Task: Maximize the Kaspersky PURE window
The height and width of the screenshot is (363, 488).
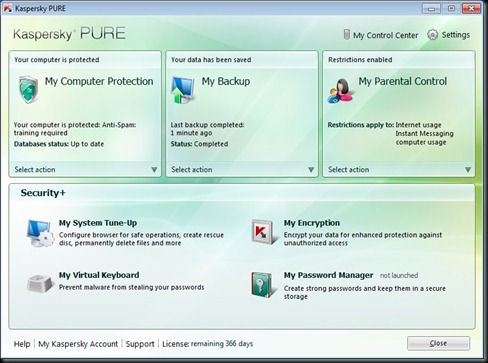Action: point(451,8)
